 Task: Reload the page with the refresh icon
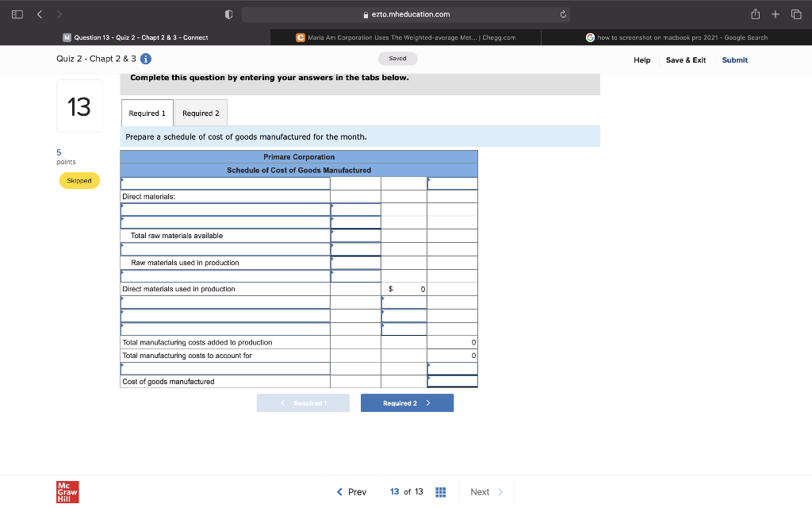[x=563, y=14]
